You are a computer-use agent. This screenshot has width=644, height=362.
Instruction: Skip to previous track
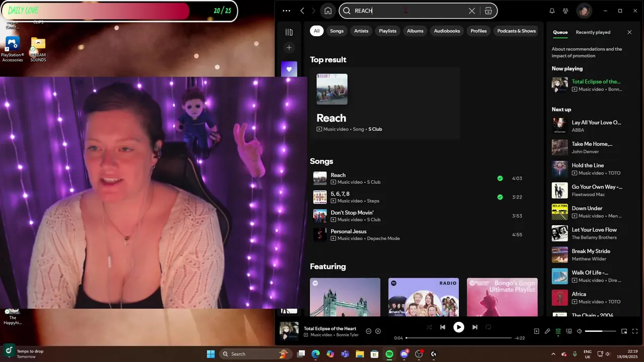click(x=443, y=327)
